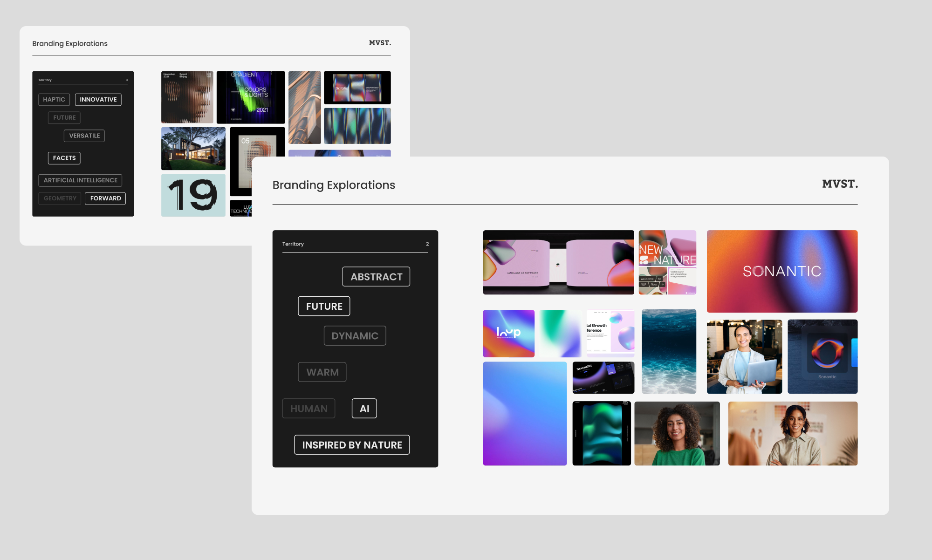The height and width of the screenshot is (560, 932).
Task: Open the modern house at night thumbnail
Action: (193, 149)
